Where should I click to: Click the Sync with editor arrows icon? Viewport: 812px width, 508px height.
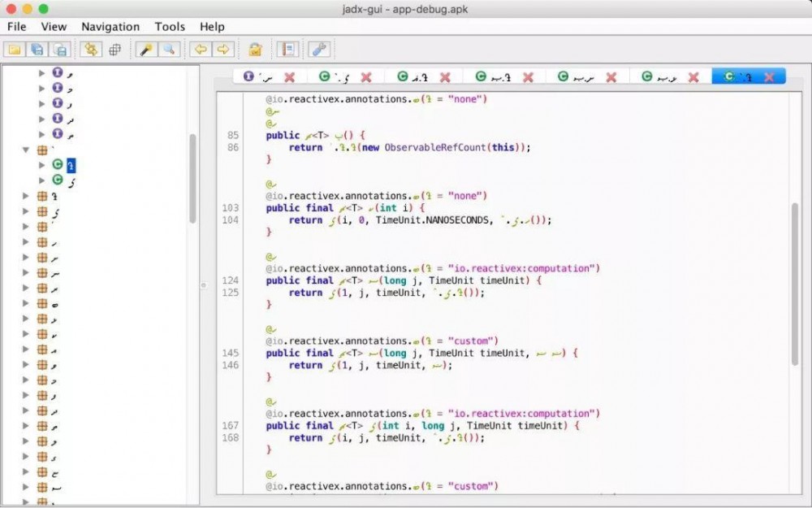pyautogui.click(x=91, y=50)
